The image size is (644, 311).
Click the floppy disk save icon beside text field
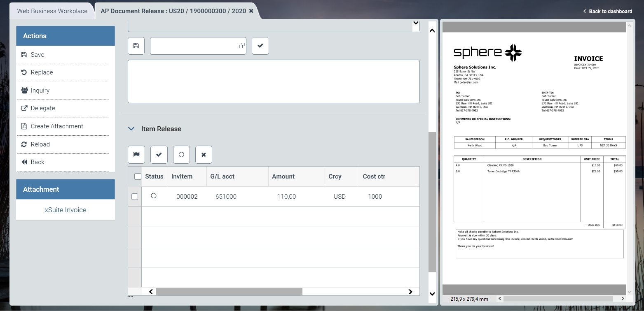(136, 46)
